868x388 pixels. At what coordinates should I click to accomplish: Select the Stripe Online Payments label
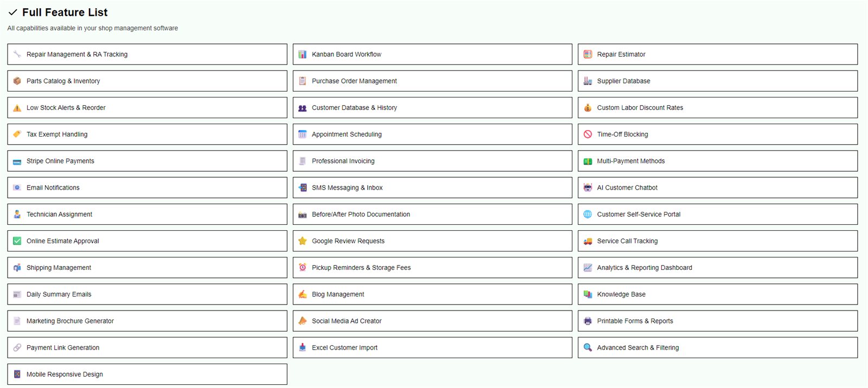point(60,161)
